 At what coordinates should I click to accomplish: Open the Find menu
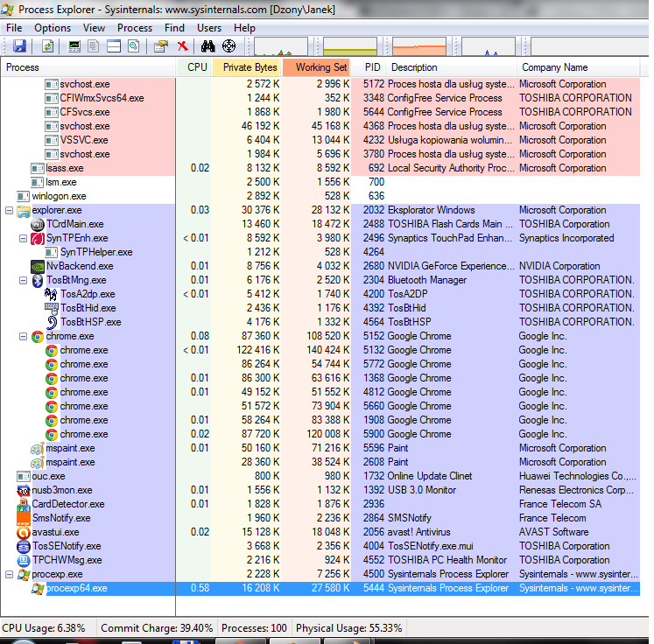tap(174, 28)
